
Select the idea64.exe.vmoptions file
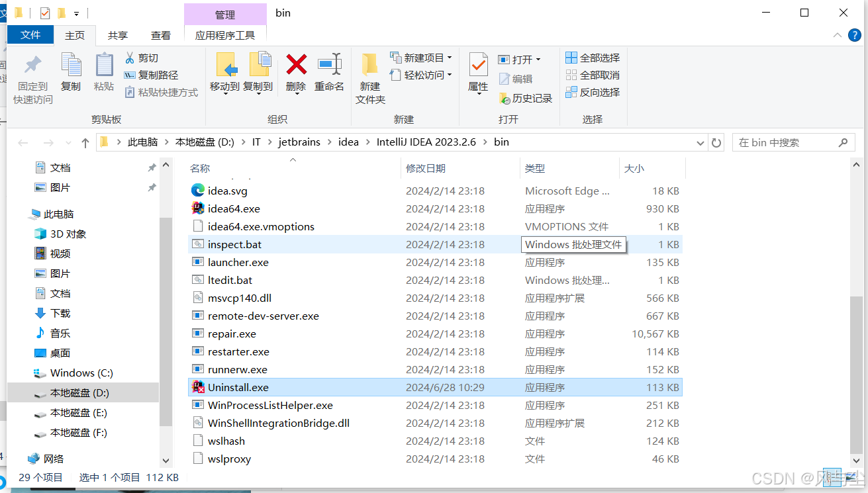pyautogui.click(x=435, y=226)
